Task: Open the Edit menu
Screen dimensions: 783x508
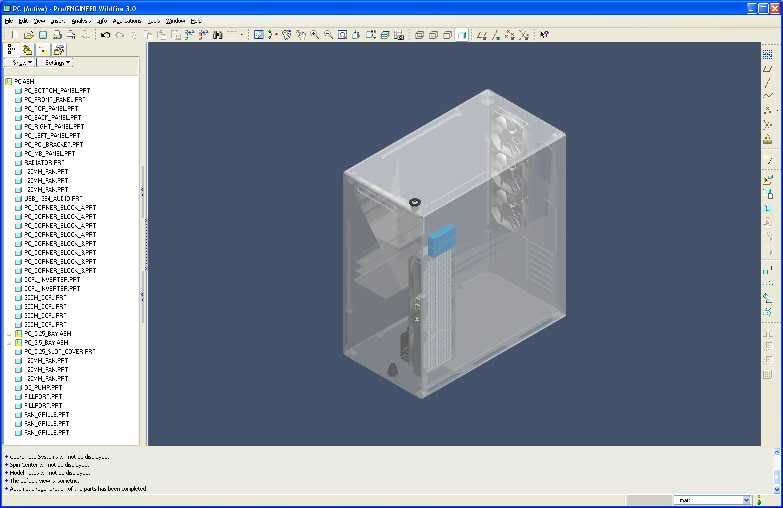Action: pyautogui.click(x=23, y=21)
